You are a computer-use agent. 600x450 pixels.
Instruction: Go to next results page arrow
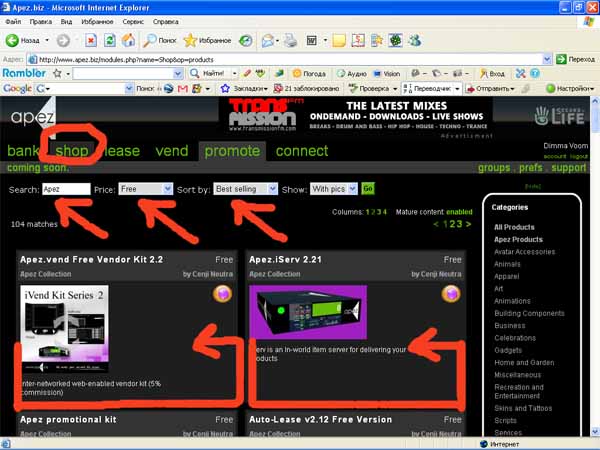(468, 224)
